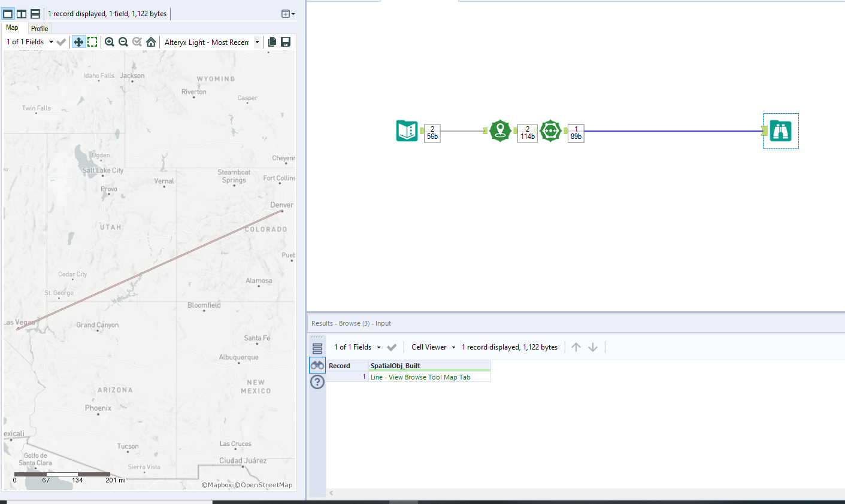Open new window options dropdown
Viewport: 845px width, 504px height.
(288, 13)
